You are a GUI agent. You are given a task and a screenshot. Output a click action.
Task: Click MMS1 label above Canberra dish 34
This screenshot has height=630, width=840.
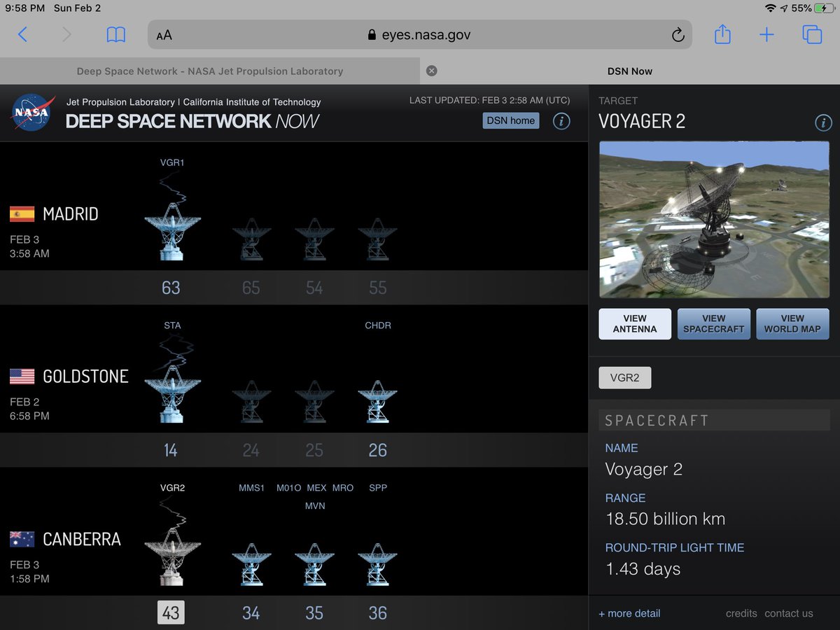(252, 488)
